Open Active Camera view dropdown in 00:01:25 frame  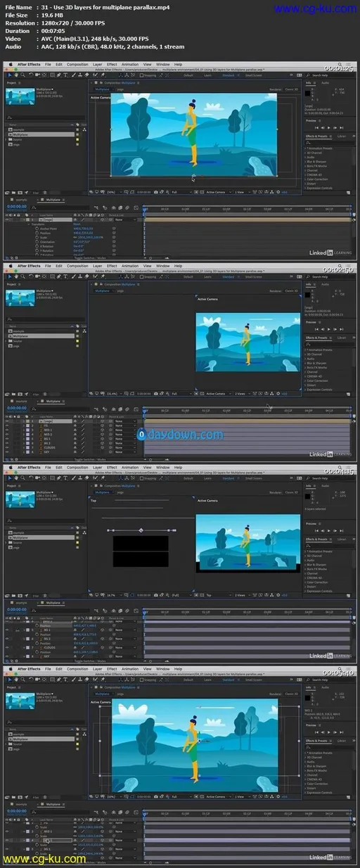(217, 192)
